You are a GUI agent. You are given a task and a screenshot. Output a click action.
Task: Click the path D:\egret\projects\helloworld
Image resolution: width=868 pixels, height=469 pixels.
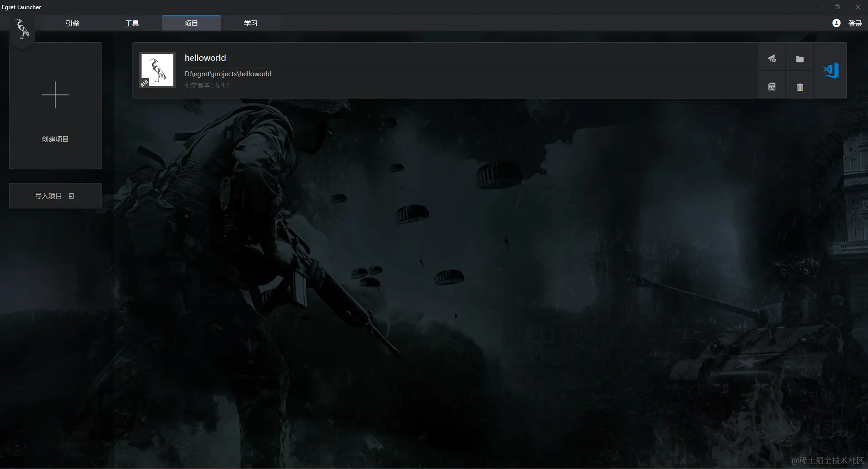pos(228,74)
